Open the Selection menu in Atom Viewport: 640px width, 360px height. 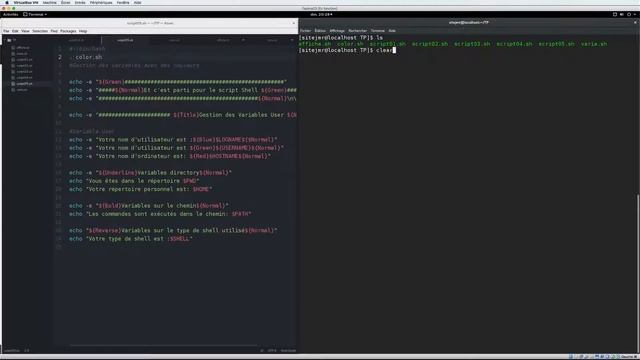pos(40,31)
